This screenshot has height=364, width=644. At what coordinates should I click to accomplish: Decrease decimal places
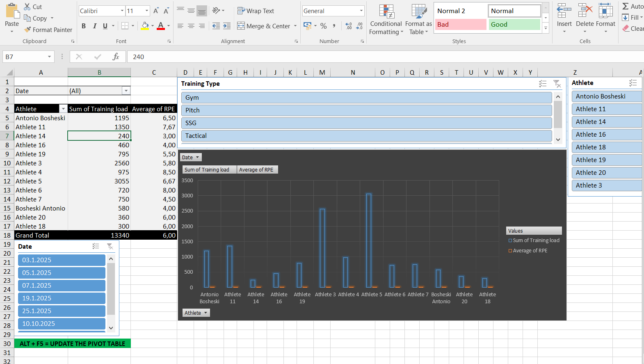359,26
